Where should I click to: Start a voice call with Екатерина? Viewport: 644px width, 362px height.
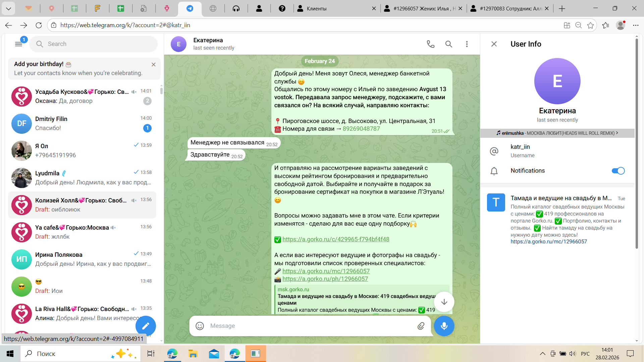(430, 44)
